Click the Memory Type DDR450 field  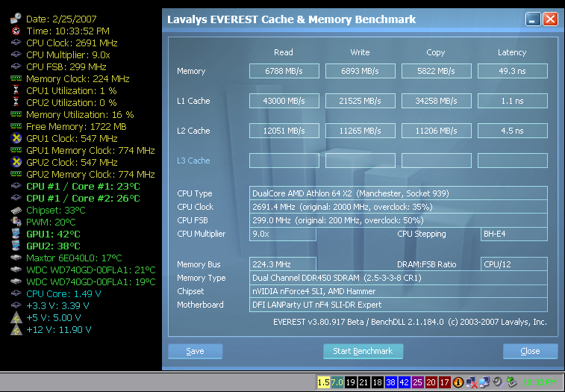pyautogui.click(x=398, y=278)
